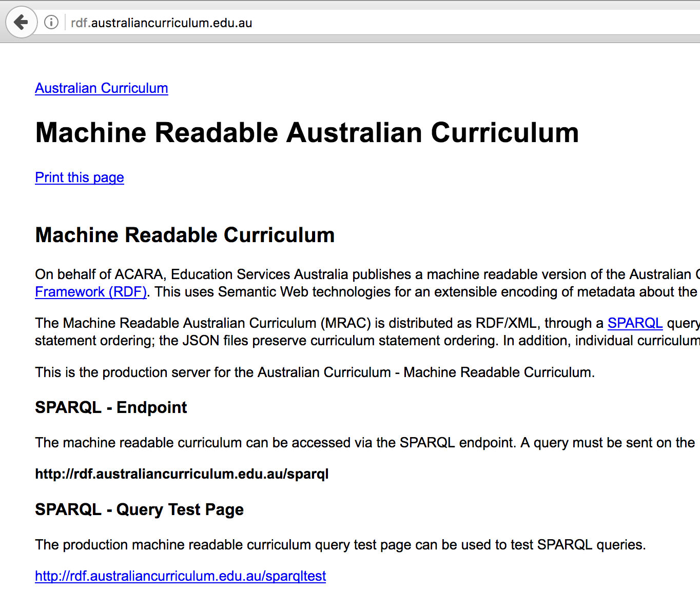The height and width of the screenshot is (591, 700).
Task: Click the Machine Readable Australian Curriculum heading
Action: [x=307, y=132]
